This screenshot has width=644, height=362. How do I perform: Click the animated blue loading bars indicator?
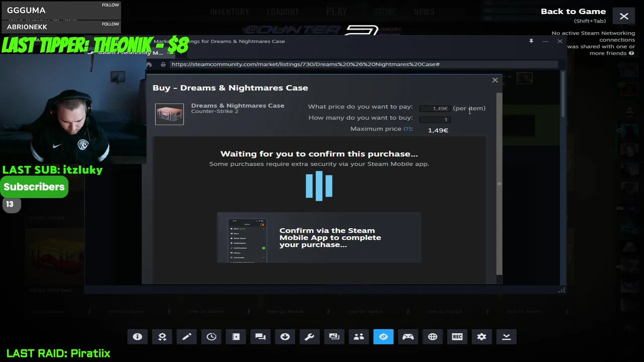coord(319,186)
